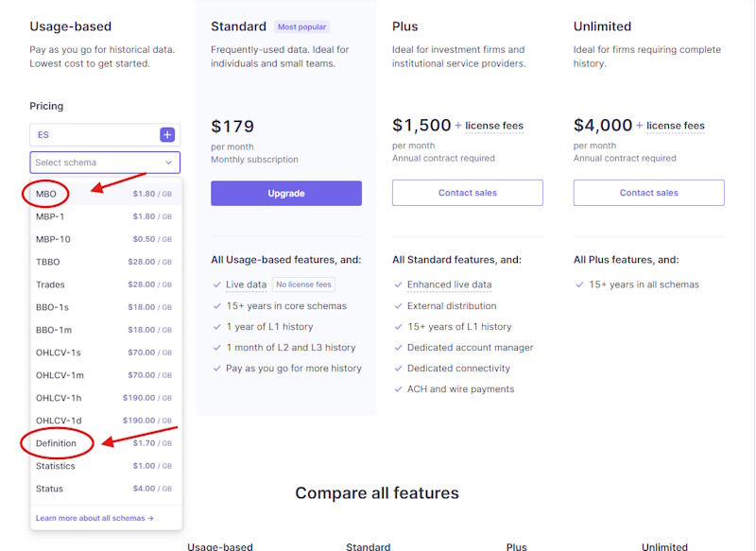Click the Live data underlined feature link
The image size is (756, 551).
[x=246, y=284]
